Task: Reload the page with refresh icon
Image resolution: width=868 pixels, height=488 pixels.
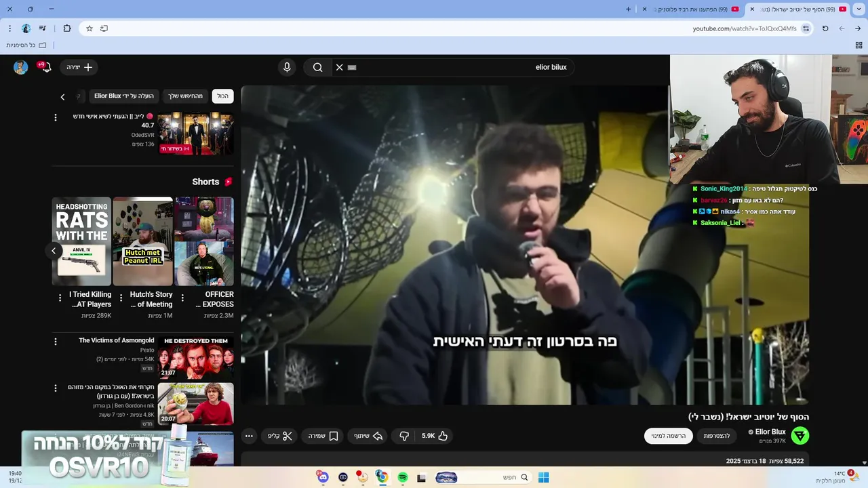Action: pyautogui.click(x=825, y=28)
